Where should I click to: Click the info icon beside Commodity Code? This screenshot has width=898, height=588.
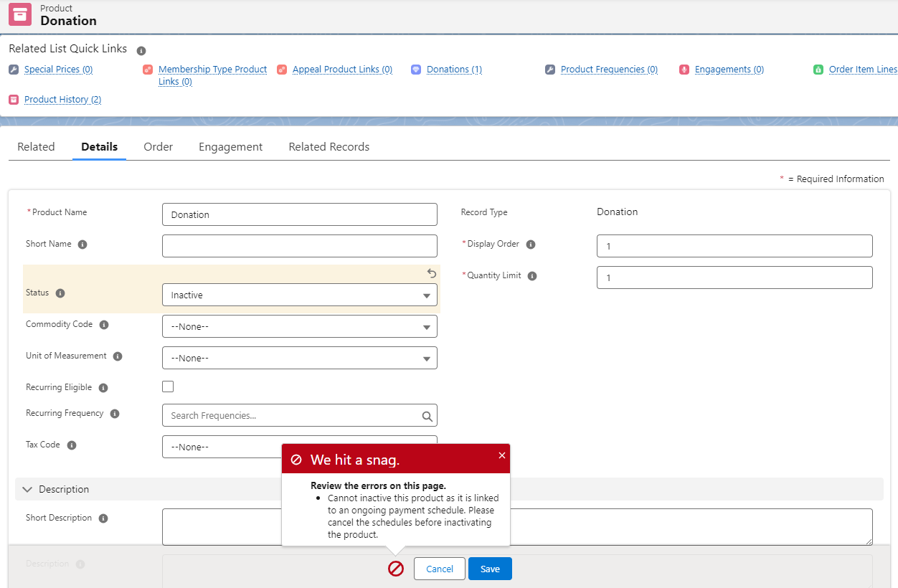coord(104,325)
